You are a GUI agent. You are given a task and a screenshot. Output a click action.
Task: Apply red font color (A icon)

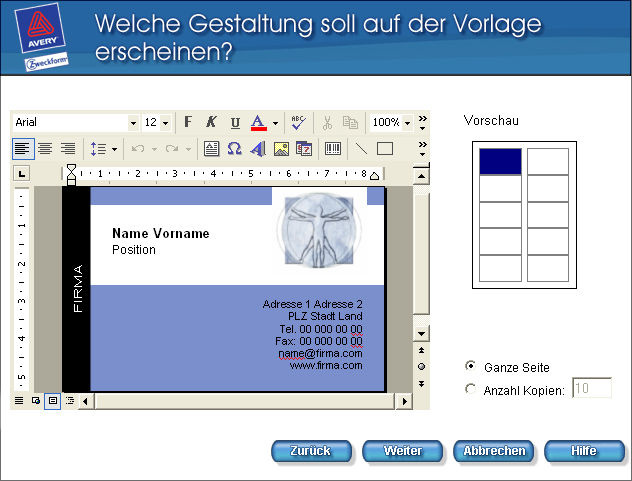click(258, 122)
